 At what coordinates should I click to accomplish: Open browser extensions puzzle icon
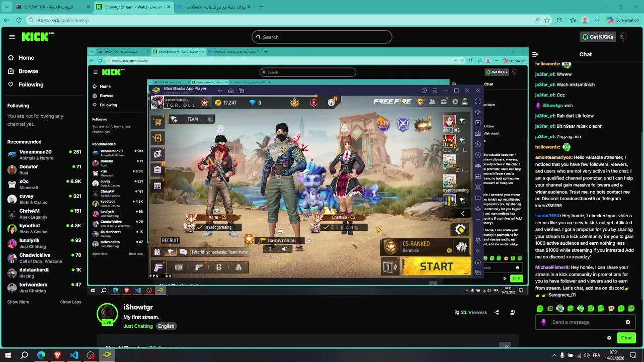[559, 20]
